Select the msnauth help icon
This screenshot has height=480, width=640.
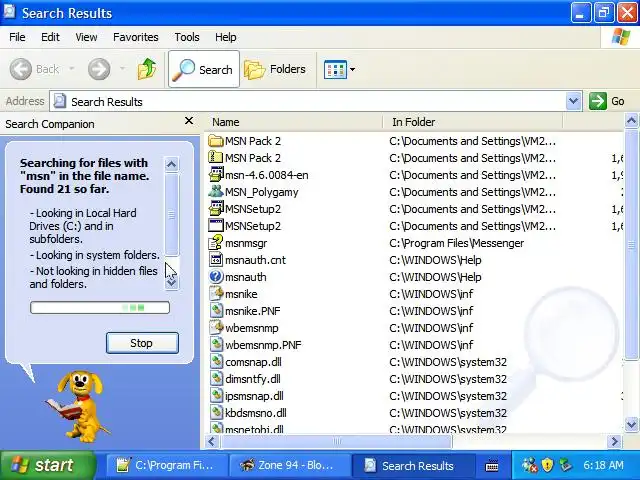click(216, 277)
